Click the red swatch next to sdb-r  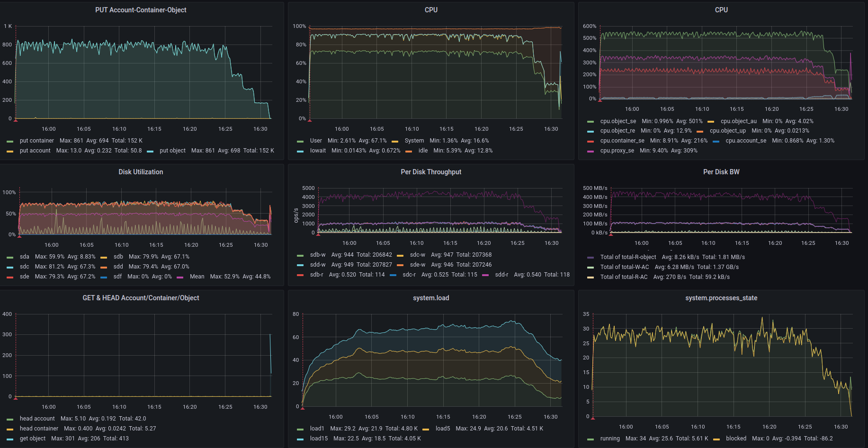(300, 275)
